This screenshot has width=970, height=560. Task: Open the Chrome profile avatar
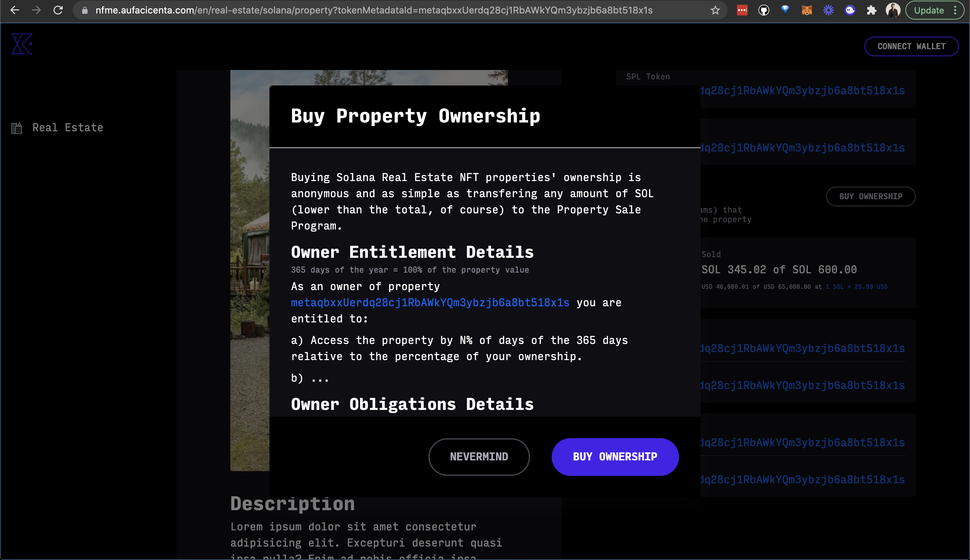893,10
